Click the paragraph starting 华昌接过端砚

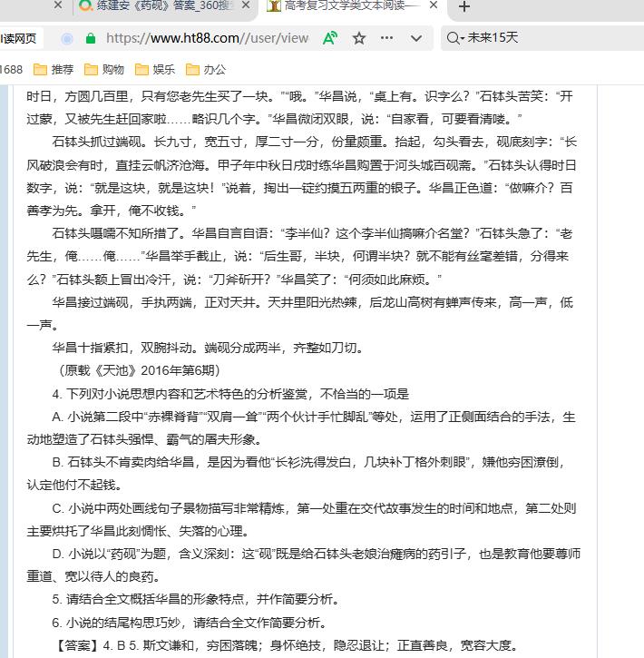pyautogui.click(x=300, y=313)
